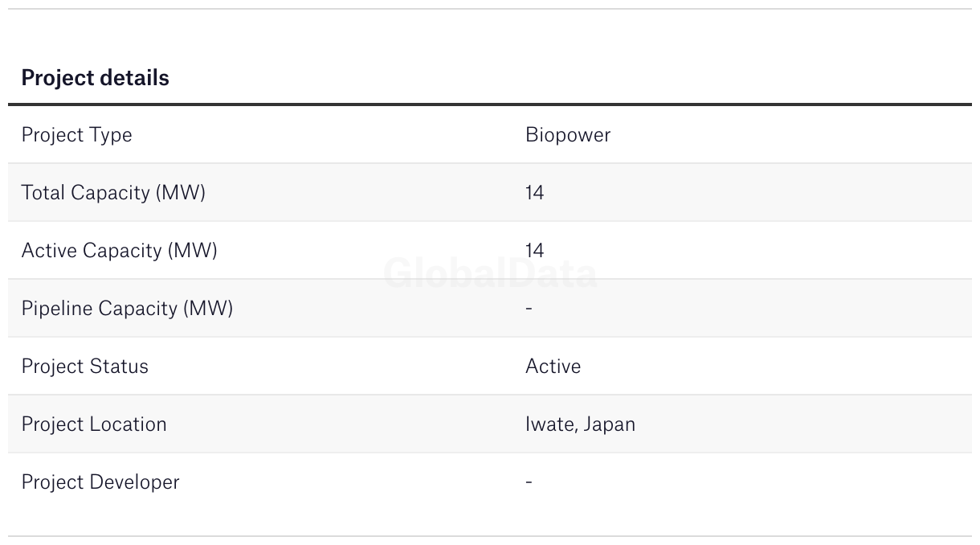The image size is (980, 545).
Task: Select the Project Location label
Action: 94,424
